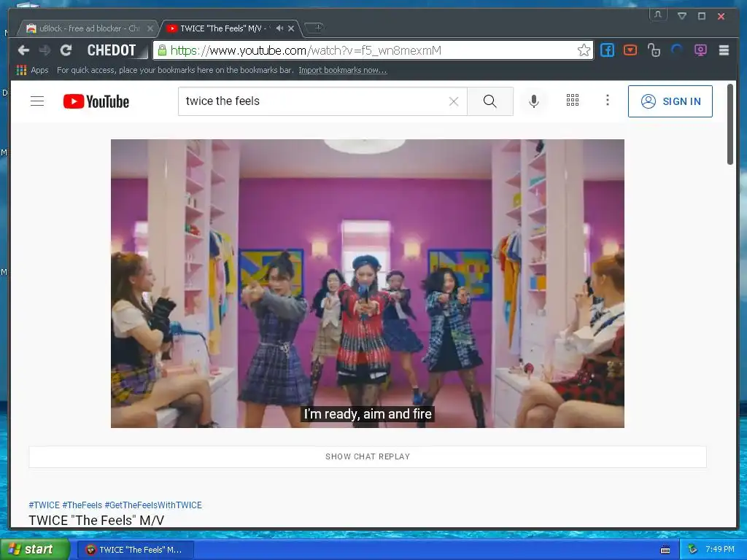Open the Windows start menu
Image resolution: width=747 pixels, height=560 pixels.
click(x=34, y=549)
